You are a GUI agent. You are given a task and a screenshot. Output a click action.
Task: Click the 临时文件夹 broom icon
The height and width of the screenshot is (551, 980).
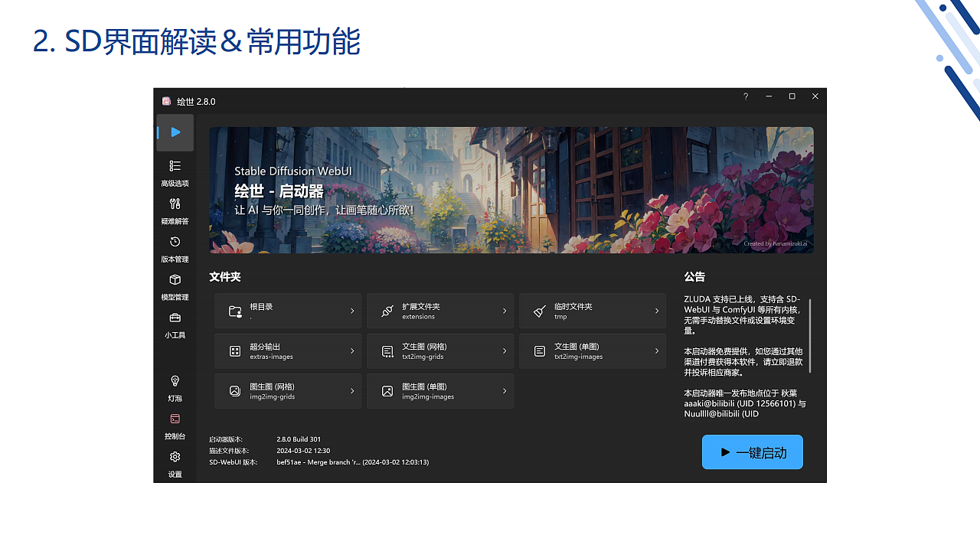(x=540, y=311)
